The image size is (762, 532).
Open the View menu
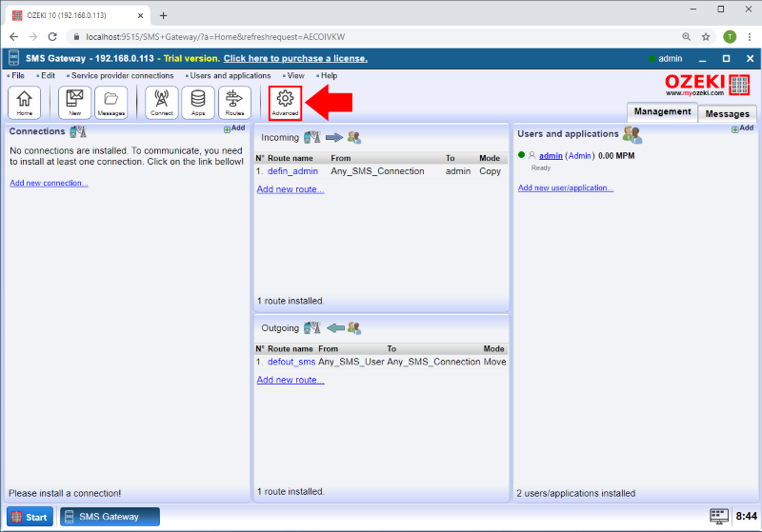[295, 76]
